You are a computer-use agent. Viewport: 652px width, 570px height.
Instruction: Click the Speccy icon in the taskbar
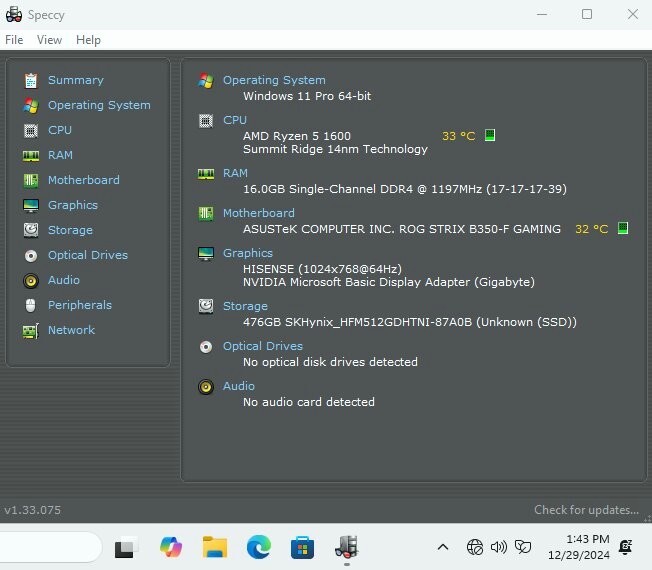coord(346,547)
